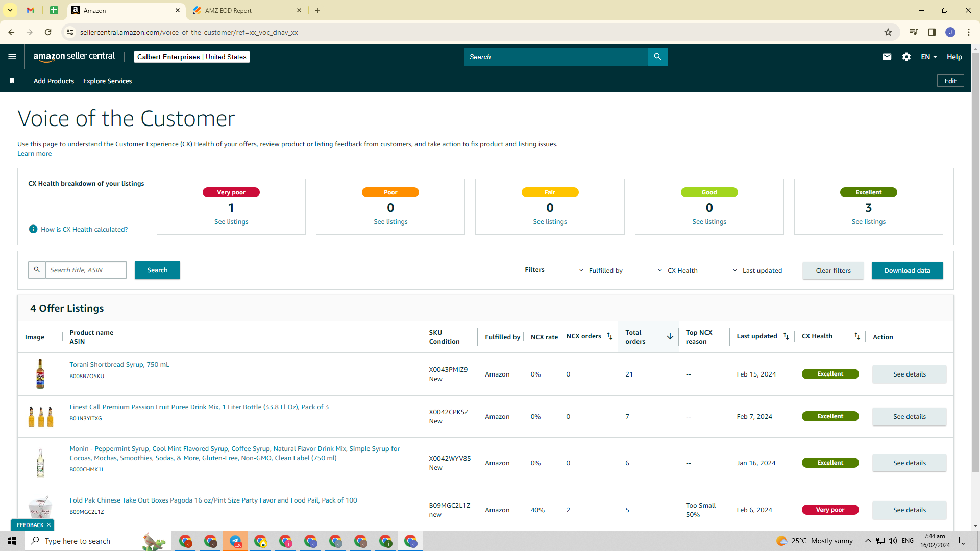
Task: Open How is CX Health calculated link
Action: click(84, 229)
